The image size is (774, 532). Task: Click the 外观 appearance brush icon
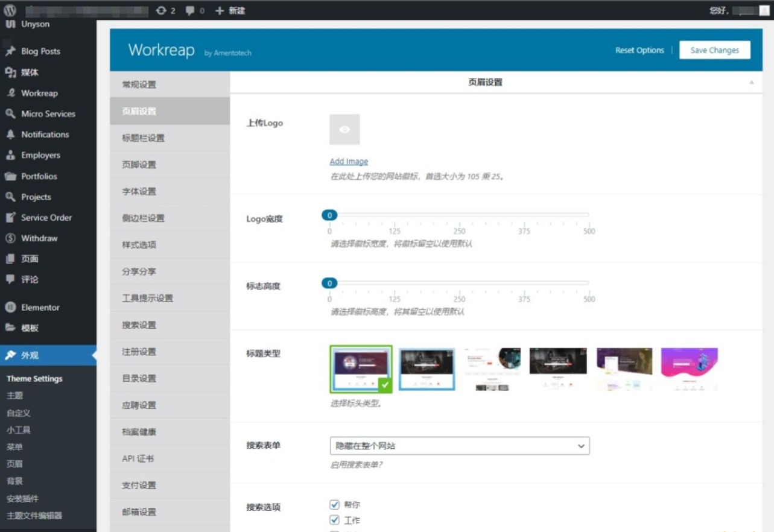click(10, 355)
